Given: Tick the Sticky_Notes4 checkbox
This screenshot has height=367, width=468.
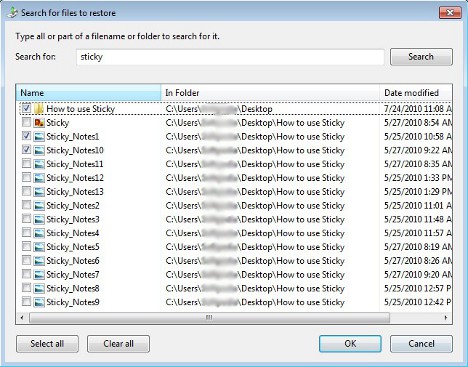Looking at the screenshot, I should (x=26, y=233).
